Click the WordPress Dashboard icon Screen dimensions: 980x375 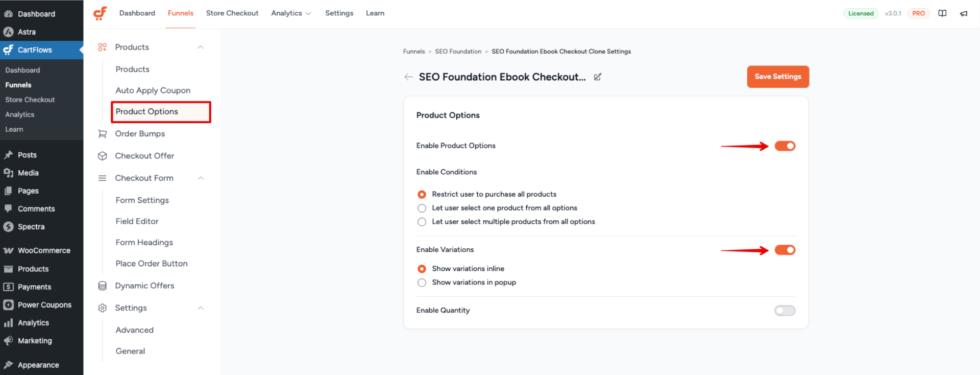pos(8,14)
